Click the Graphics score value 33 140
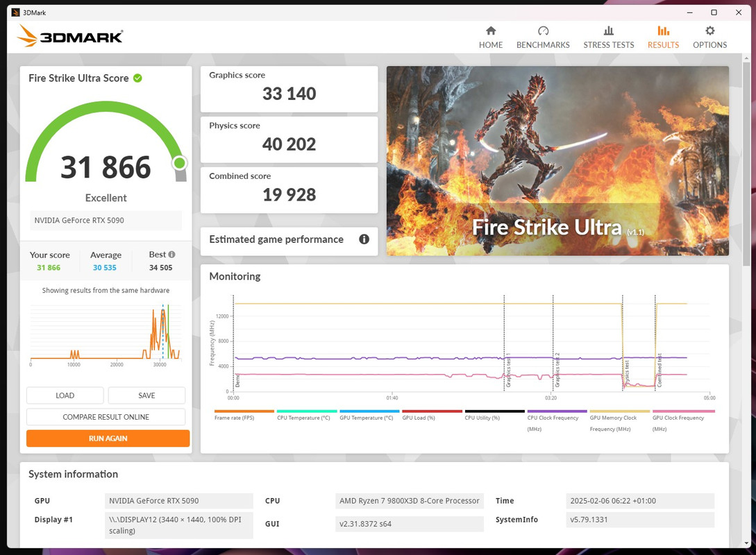756x555 pixels. pos(289,94)
